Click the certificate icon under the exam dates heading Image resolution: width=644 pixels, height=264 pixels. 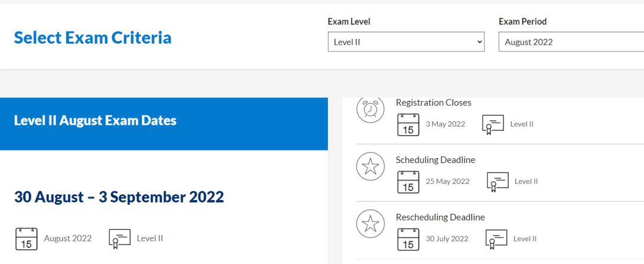click(x=120, y=238)
